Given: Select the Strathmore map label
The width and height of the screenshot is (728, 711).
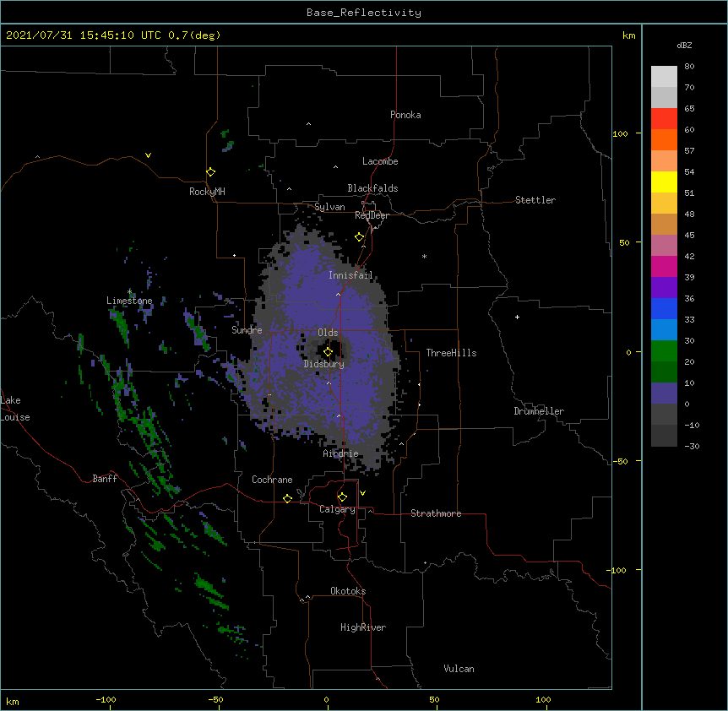Looking at the screenshot, I should [436, 513].
